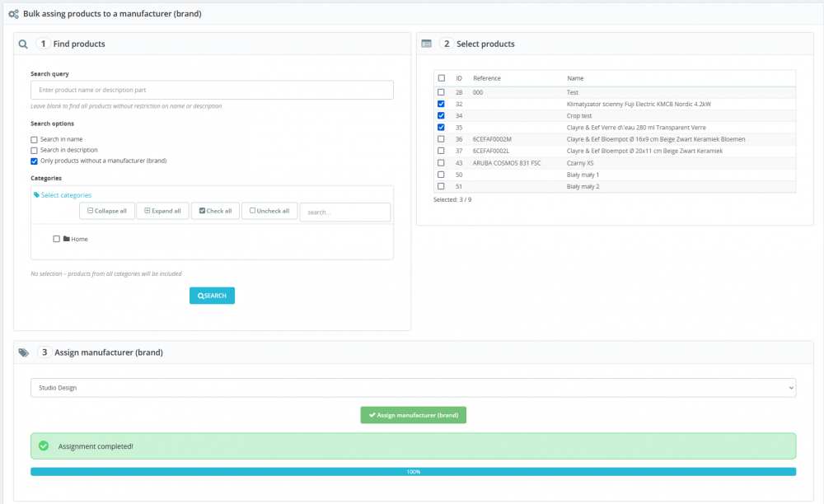Click the tags icon in Assign manufacturer header
Screen dimensions: 824x504
pyautogui.click(x=24, y=352)
